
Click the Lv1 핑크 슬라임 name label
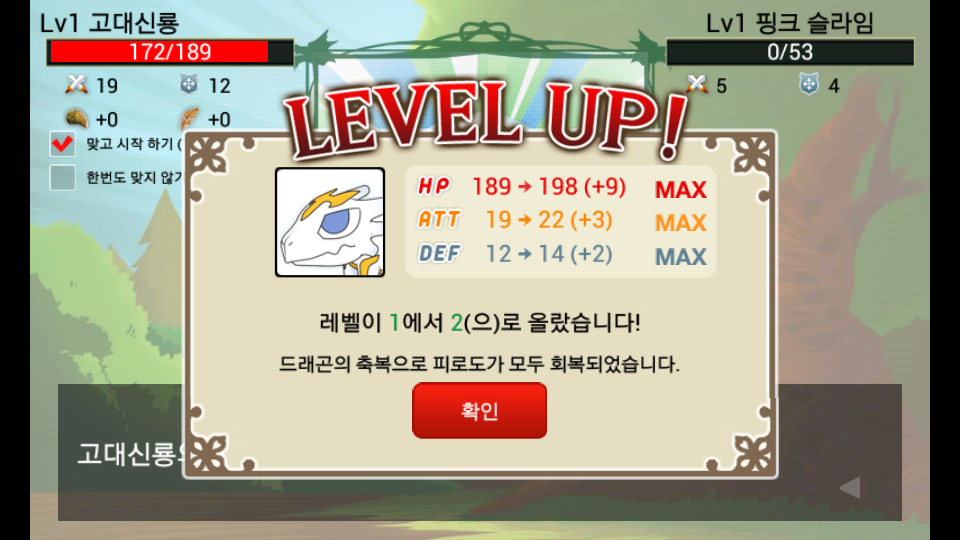tap(789, 23)
